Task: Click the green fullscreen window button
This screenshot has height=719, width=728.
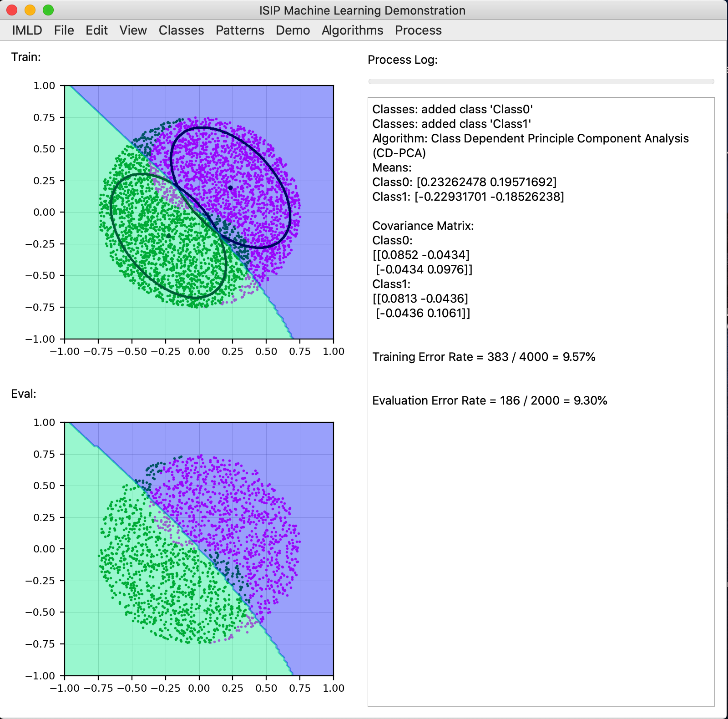Action: pyautogui.click(x=48, y=10)
